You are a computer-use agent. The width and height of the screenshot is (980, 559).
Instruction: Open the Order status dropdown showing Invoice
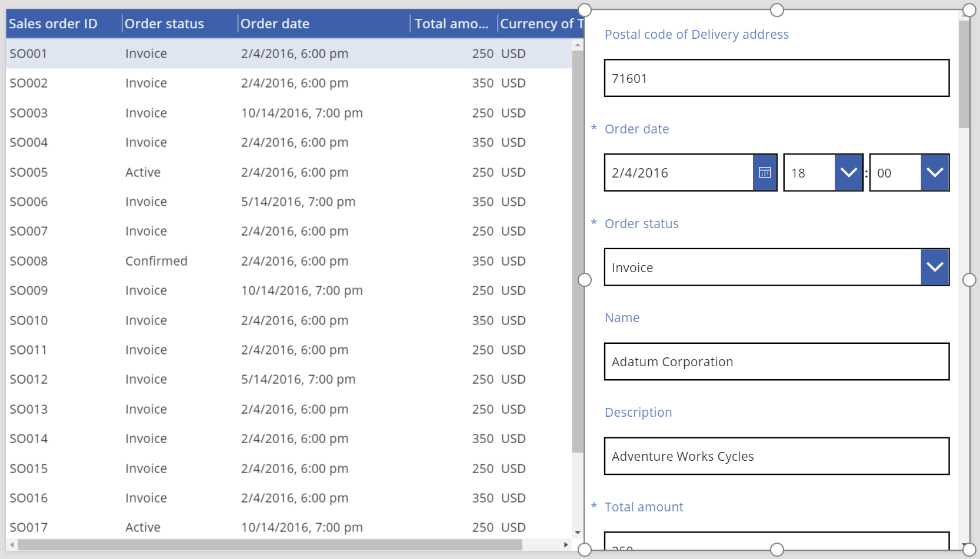pyautogui.click(x=934, y=267)
